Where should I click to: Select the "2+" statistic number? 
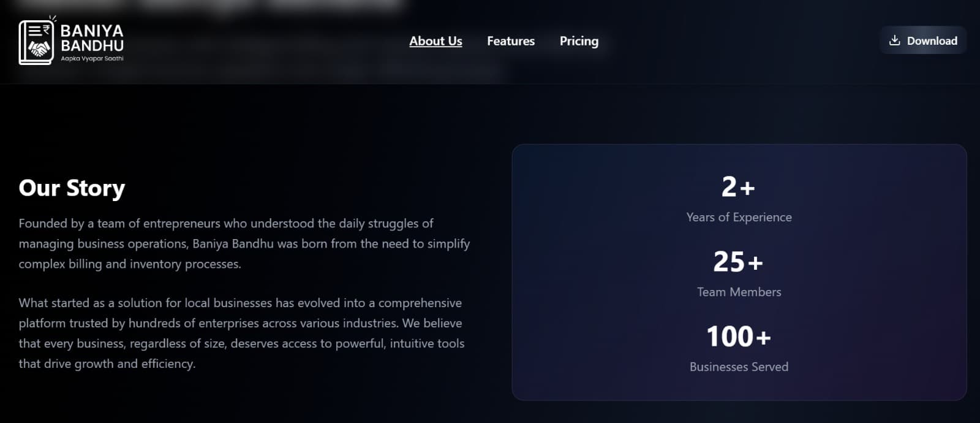738,186
